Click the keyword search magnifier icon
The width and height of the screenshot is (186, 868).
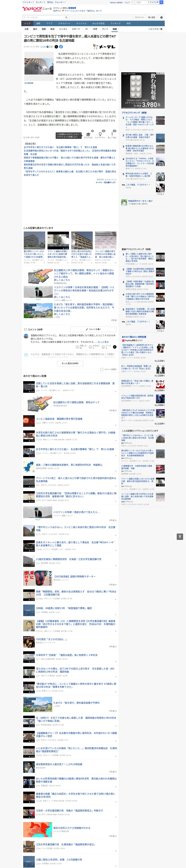(66, 18)
